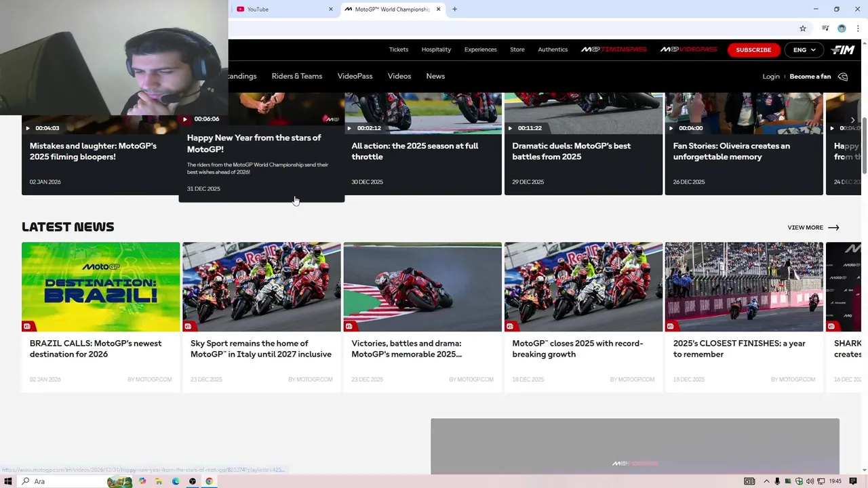Open the Authentics link

point(553,49)
